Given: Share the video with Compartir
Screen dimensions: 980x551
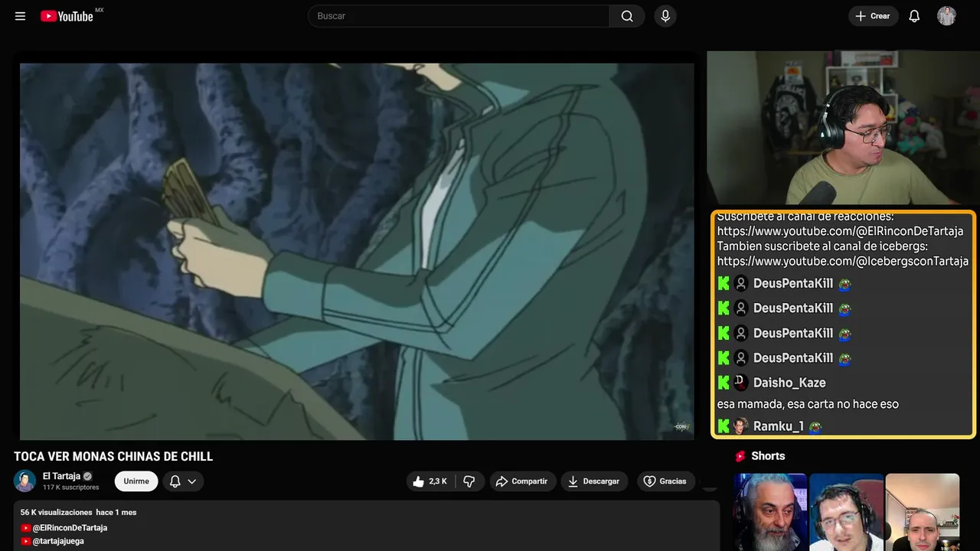Looking at the screenshot, I should tap(522, 481).
